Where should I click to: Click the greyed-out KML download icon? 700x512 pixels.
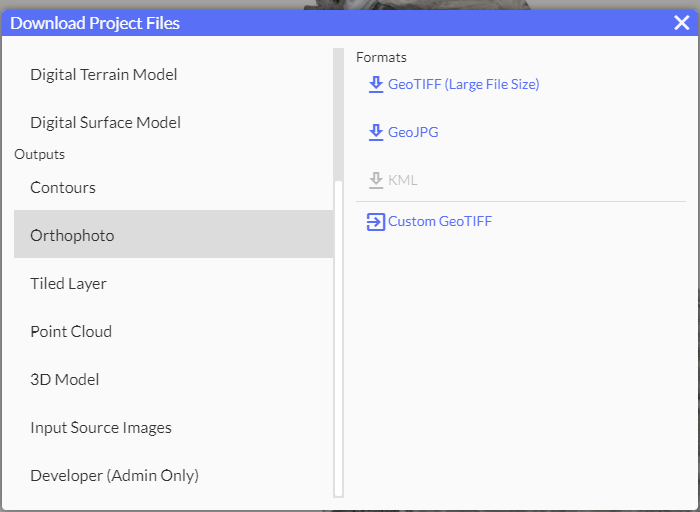[376, 180]
